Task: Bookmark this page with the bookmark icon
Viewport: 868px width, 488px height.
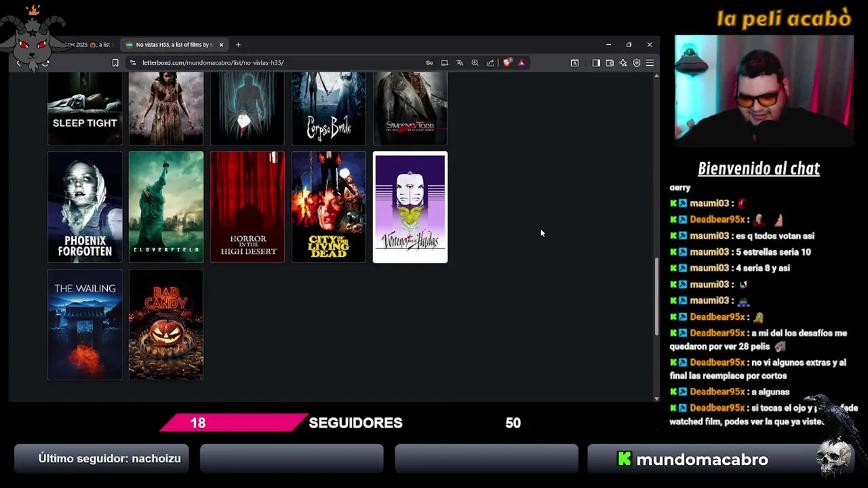Action: [115, 63]
